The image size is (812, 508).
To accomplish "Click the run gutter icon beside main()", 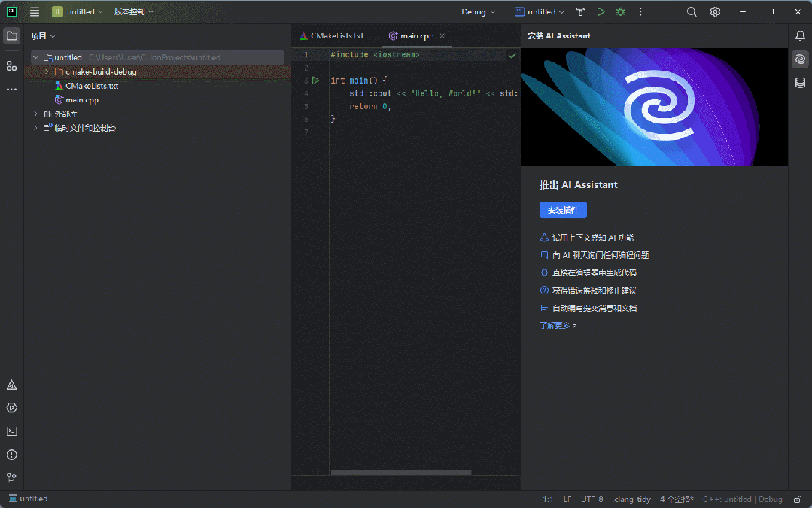I will coord(315,81).
